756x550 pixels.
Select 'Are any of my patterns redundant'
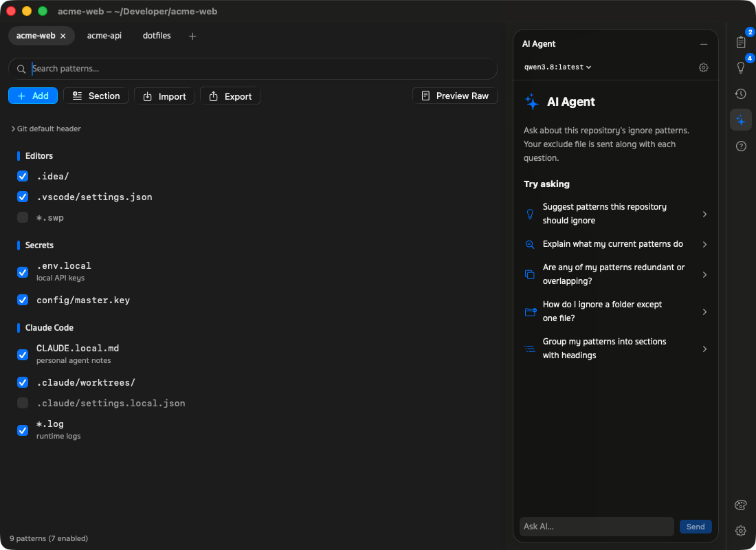tap(616, 274)
